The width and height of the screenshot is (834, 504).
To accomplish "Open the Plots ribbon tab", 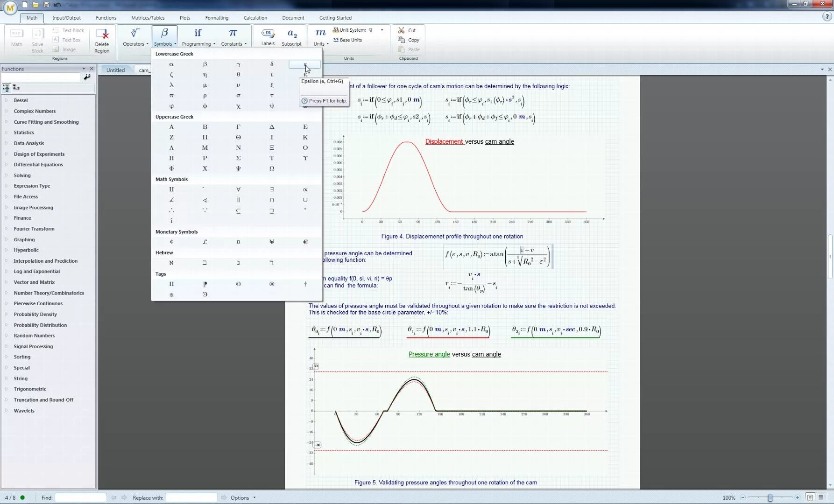I will click(x=185, y=18).
